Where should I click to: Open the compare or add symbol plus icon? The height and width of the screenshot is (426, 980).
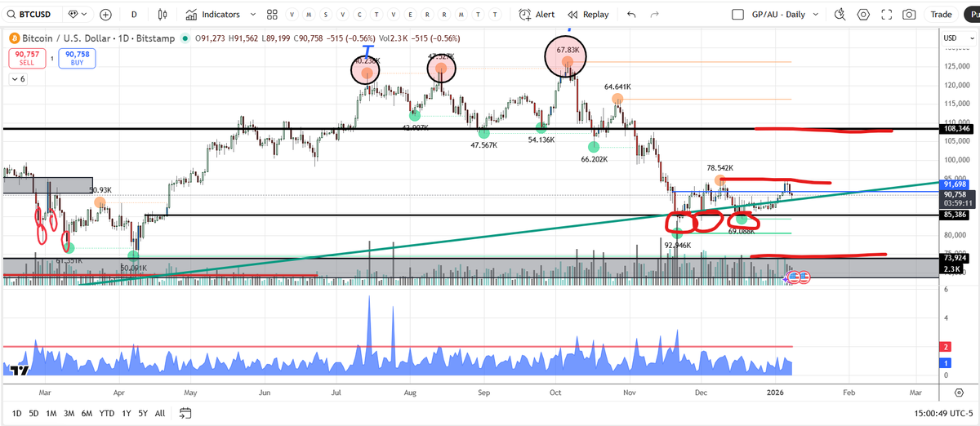[106, 14]
